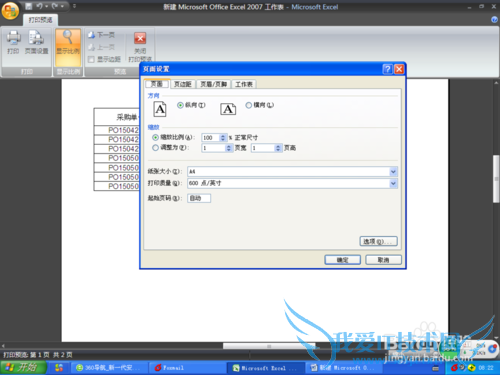Select the Fit to pages radio option
The width and height of the screenshot is (500, 375).
[155, 148]
